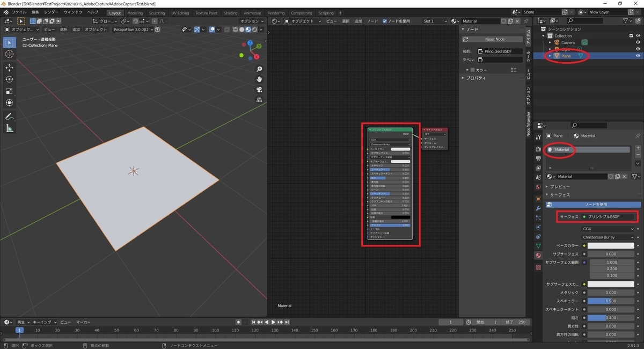The width and height of the screenshot is (644, 349).
Task: Hide the Light object with its eye icon
Action: (x=638, y=49)
